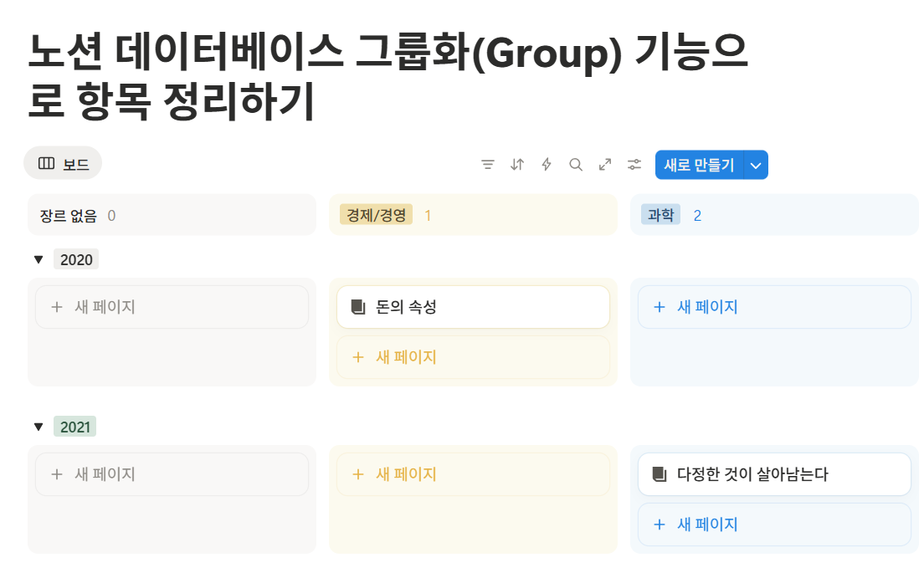Open automations via the lightning bolt icon
Viewport: 924px width, 578px height.
546,165
